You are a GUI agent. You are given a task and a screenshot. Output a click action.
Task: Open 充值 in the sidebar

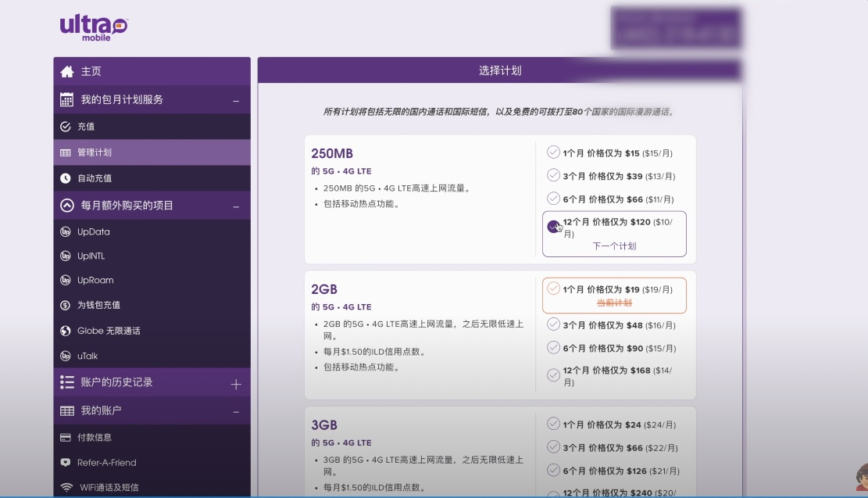pyautogui.click(x=152, y=127)
